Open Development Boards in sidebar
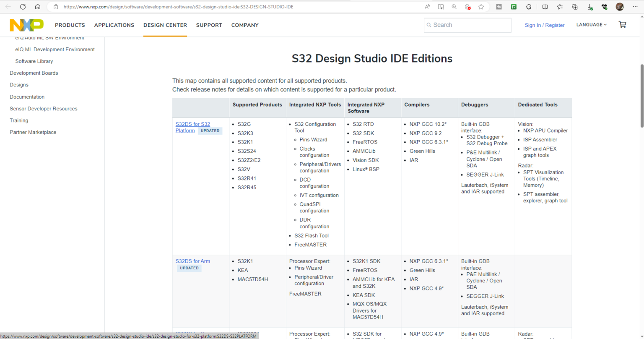644x339 pixels. click(34, 73)
